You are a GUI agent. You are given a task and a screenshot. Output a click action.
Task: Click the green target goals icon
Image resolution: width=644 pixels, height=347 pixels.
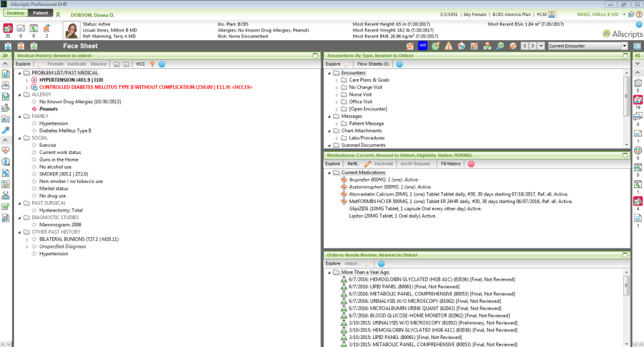(435, 46)
